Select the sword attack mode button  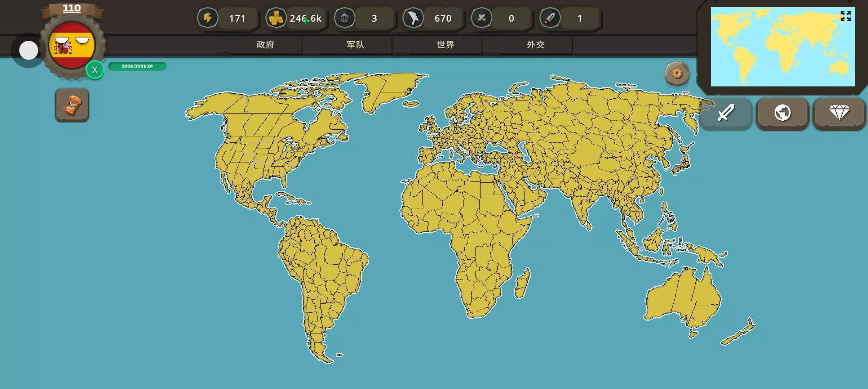coord(726,113)
